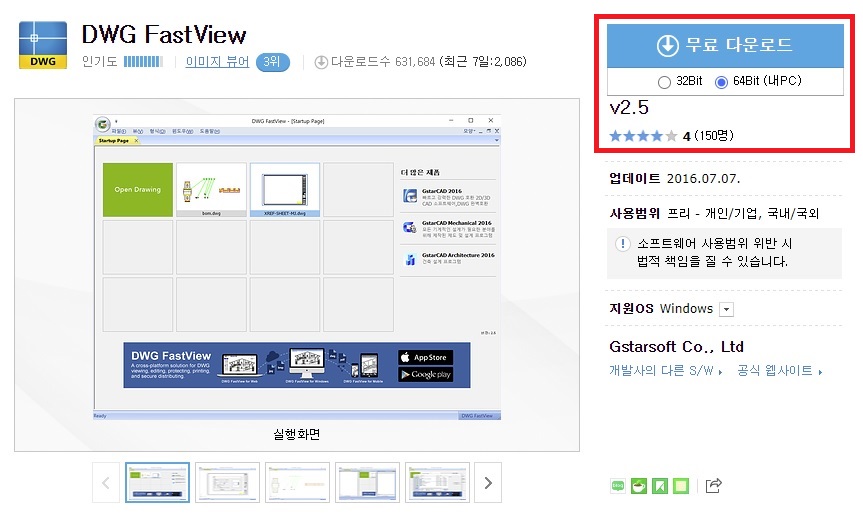The image size is (863, 528).
Task: Show next screenshot with right chevron
Action: [488, 483]
